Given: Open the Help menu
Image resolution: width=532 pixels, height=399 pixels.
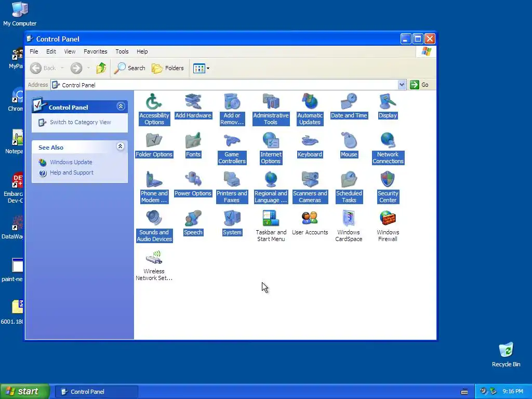Looking at the screenshot, I should [x=142, y=51].
